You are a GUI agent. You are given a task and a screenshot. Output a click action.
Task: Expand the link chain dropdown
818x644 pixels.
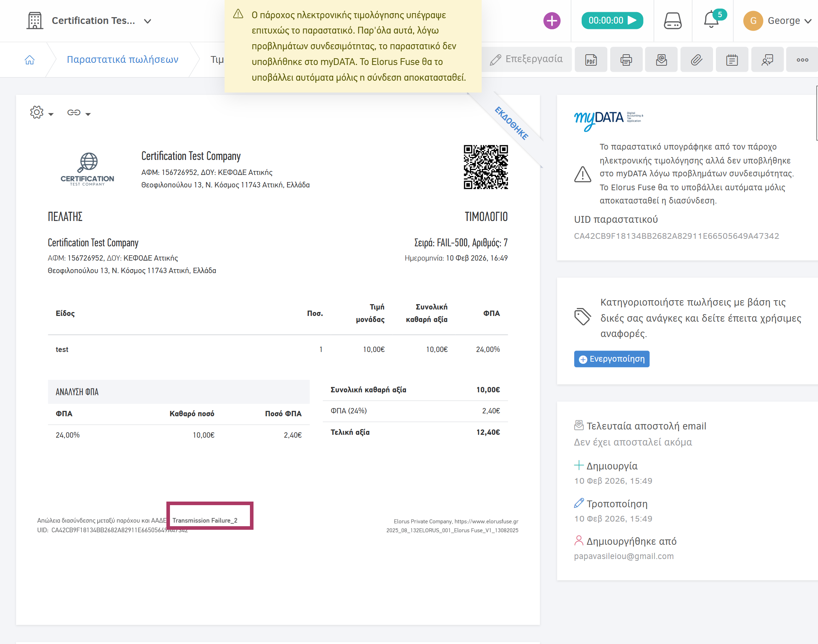79,113
